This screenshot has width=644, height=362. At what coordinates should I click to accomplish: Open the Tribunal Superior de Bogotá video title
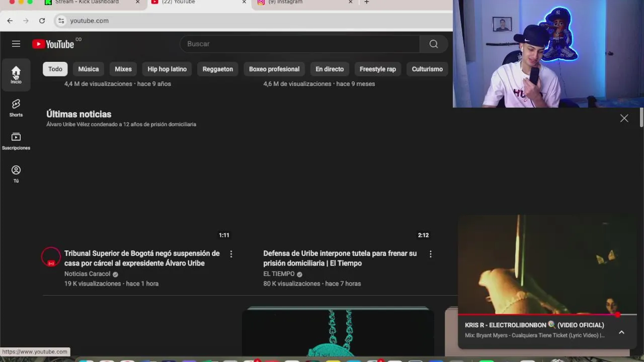coord(142,258)
